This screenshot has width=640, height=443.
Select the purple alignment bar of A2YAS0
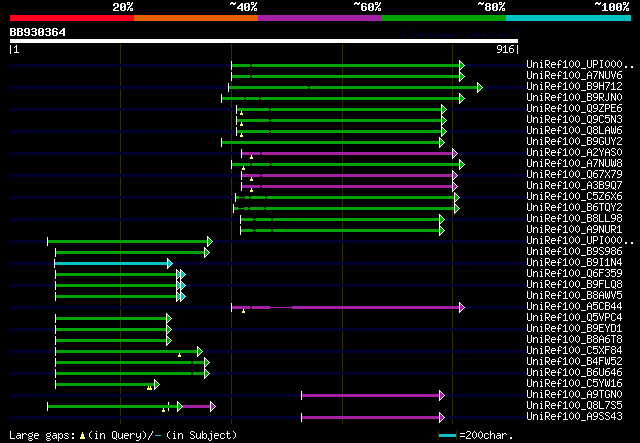coord(347,154)
